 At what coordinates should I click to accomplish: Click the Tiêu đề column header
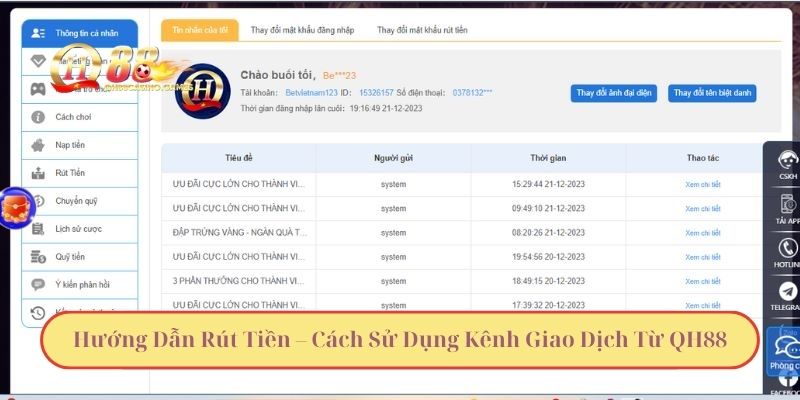pos(239,158)
